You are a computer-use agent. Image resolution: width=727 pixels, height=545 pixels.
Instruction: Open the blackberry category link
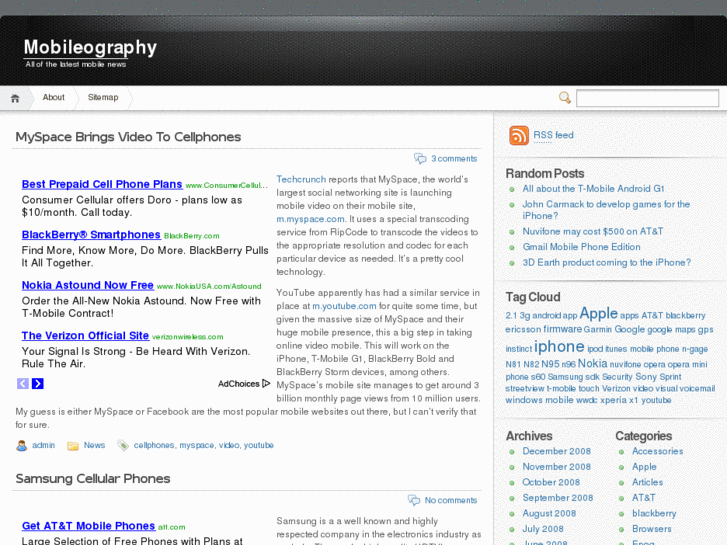654,513
